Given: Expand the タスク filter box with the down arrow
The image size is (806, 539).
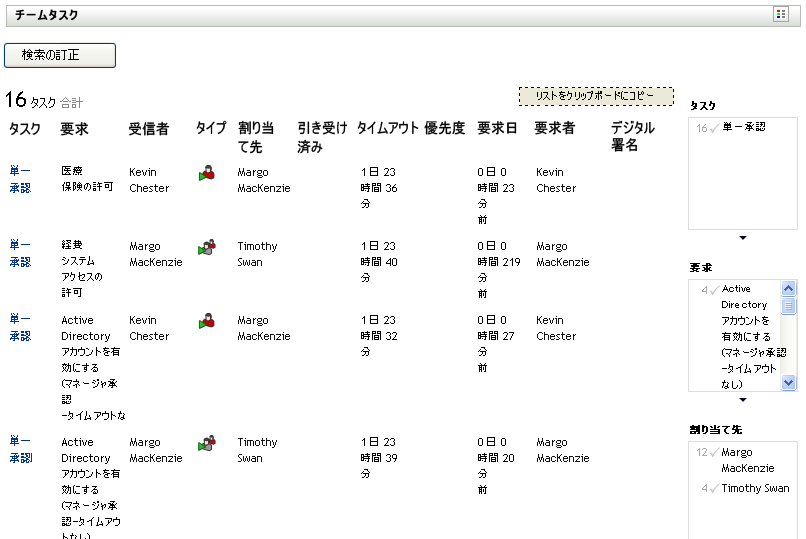Looking at the screenshot, I should click(x=743, y=238).
